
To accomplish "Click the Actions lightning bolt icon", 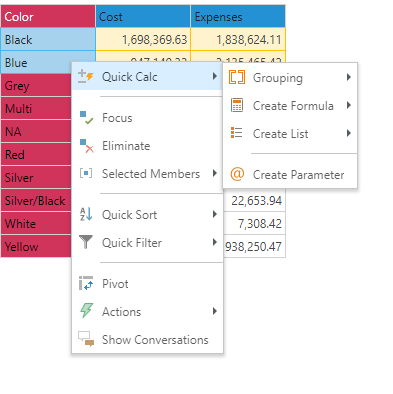I will point(86,311).
